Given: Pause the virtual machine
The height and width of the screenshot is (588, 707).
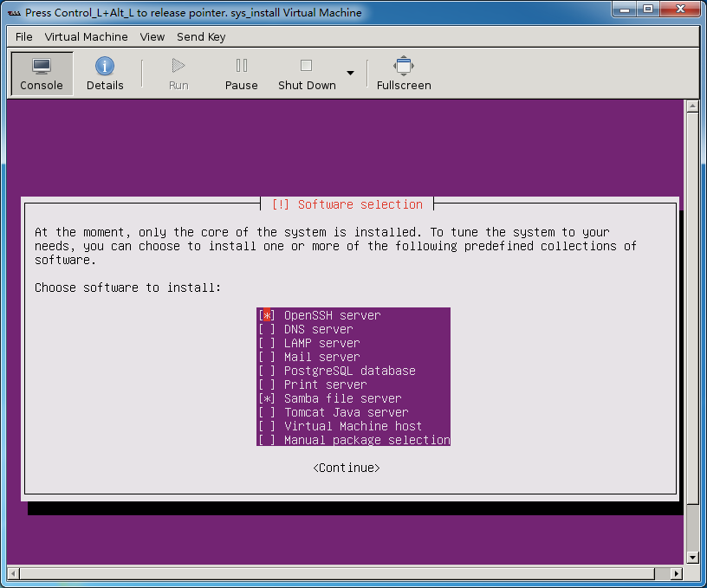Looking at the screenshot, I should tap(242, 66).
